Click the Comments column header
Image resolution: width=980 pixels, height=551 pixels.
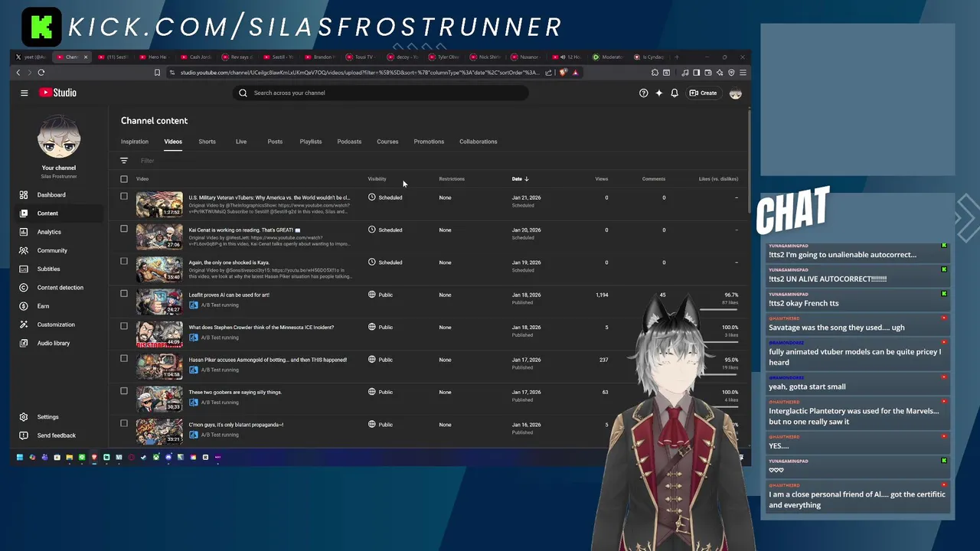click(x=654, y=179)
